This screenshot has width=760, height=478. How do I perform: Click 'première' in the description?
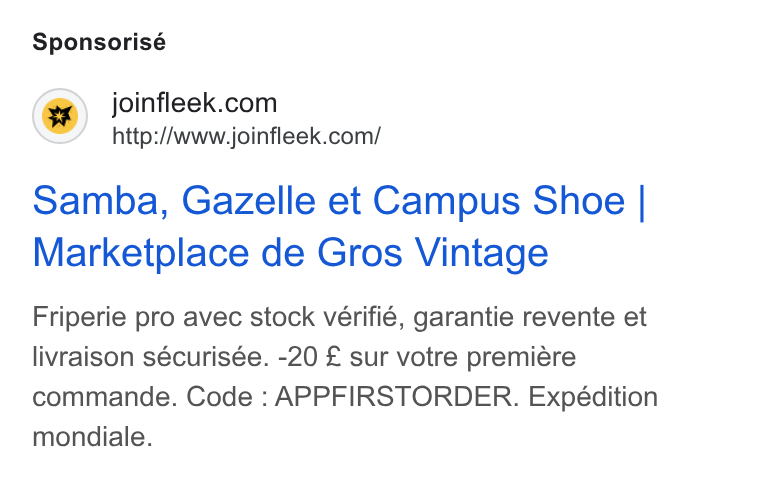521,357
